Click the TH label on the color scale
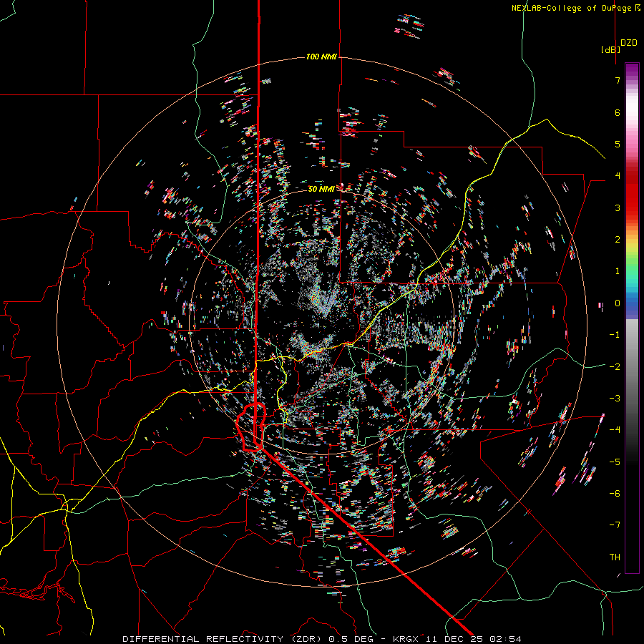 coord(615,557)
